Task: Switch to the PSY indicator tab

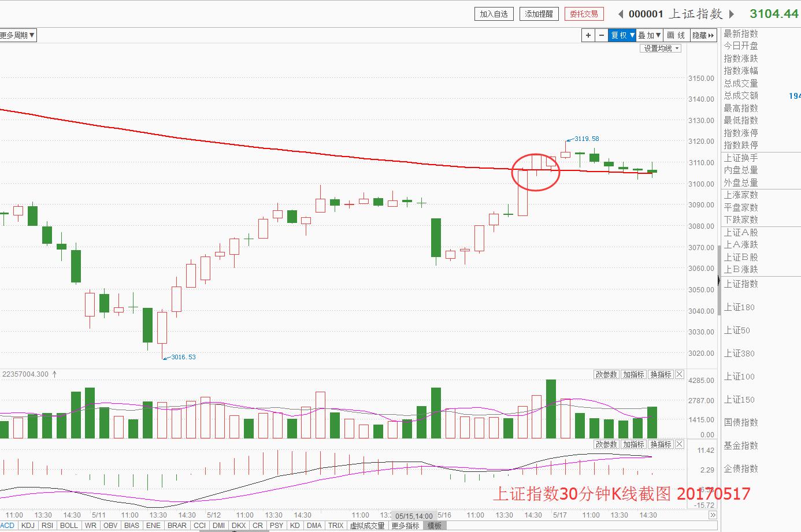Action: pyautogui.click(x=277, y=526)
